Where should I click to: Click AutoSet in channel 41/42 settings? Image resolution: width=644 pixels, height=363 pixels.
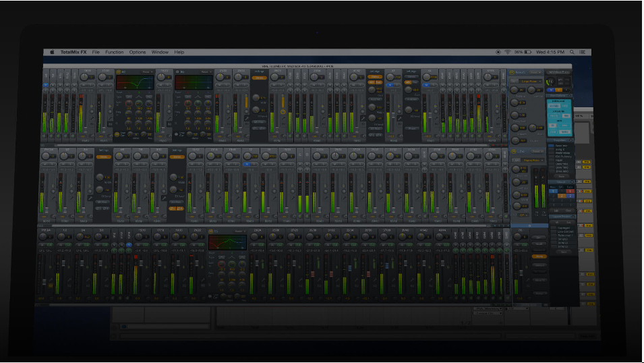coord(374,99)
